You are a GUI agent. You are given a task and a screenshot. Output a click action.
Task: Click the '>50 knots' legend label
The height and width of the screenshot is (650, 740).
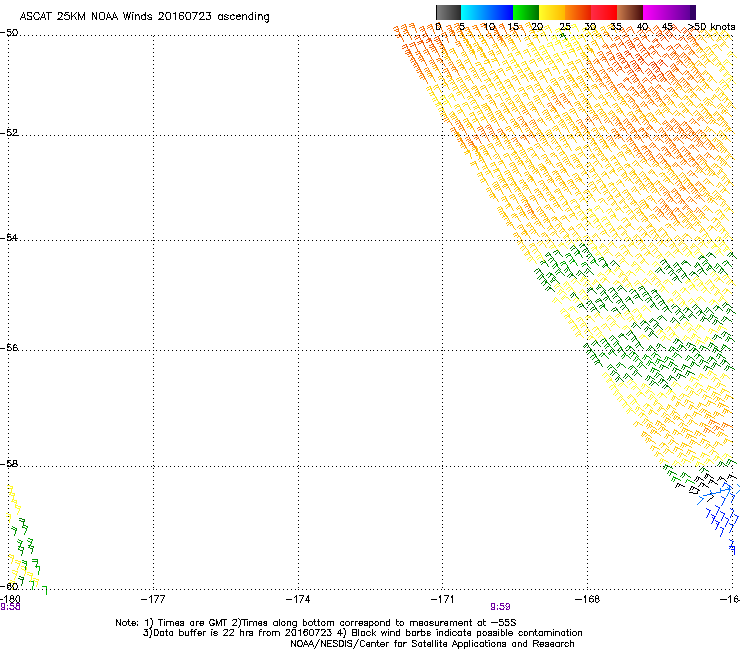(711, 27)
